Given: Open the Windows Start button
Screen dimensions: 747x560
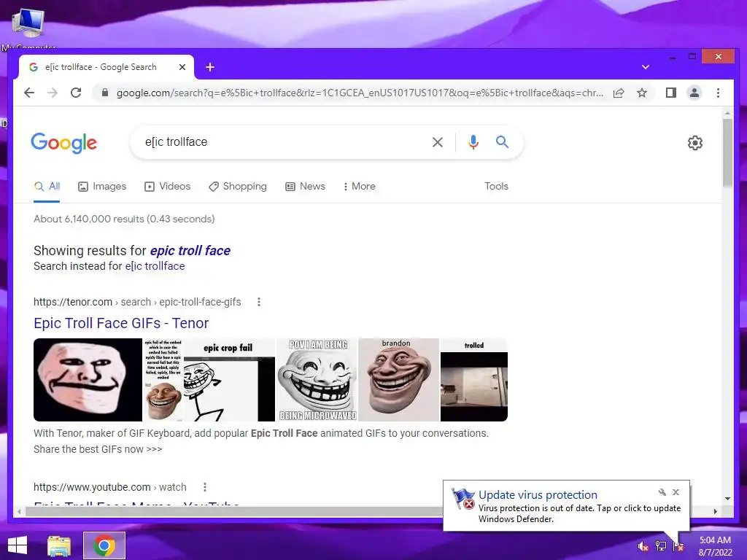Looking at the screenshot, I should (x=18, y=545).
